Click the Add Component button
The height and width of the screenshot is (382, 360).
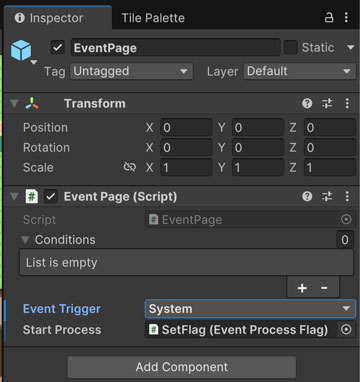click(x=182, y=367)
